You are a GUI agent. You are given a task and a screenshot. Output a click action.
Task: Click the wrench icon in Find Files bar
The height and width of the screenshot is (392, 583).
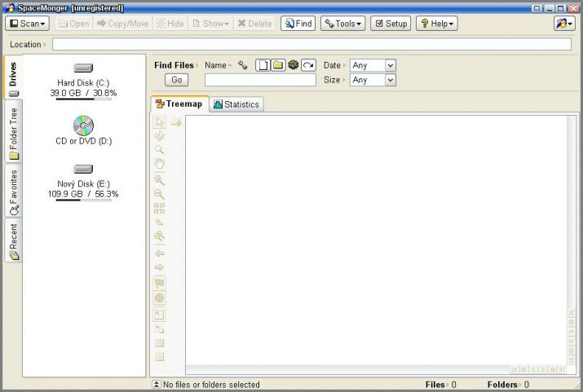243,65
